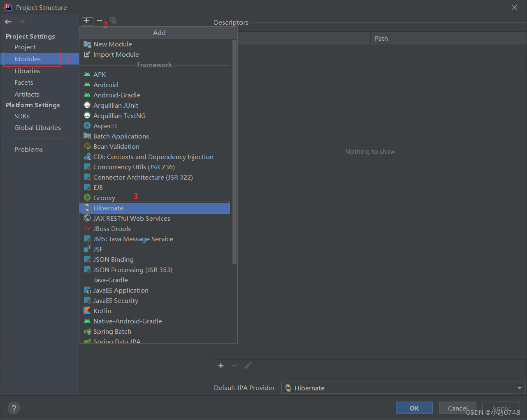The height and width of the screenshot is (420, 527).
Task: Select Native-Android-Gradle entry
Action: (154, 321)
